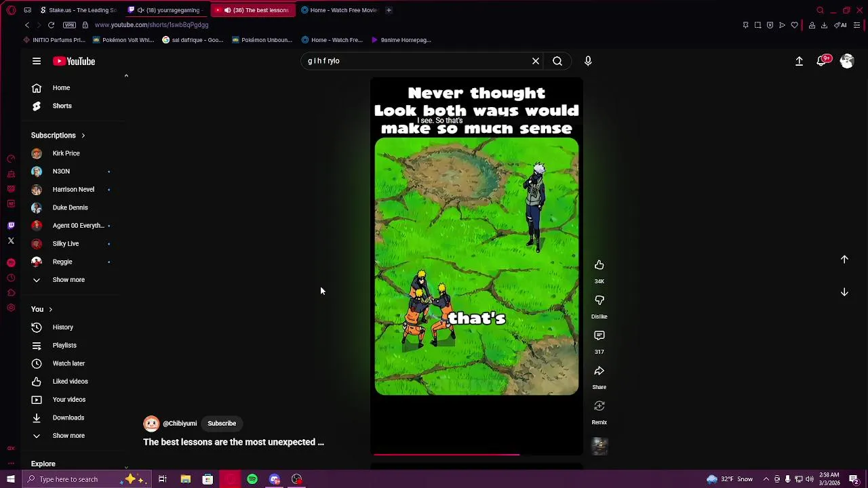Open 9anime Homepage bookmark

(401, 40)
